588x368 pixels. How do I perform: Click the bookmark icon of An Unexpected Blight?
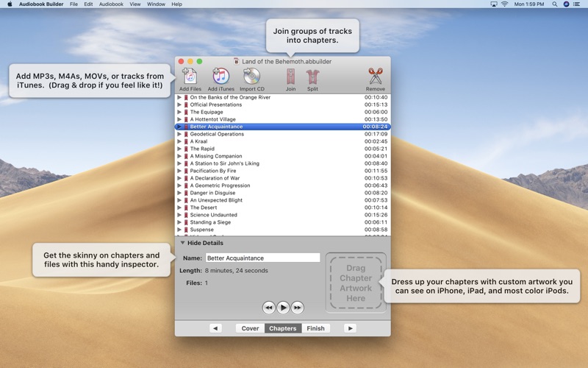(x=186, y=200)
